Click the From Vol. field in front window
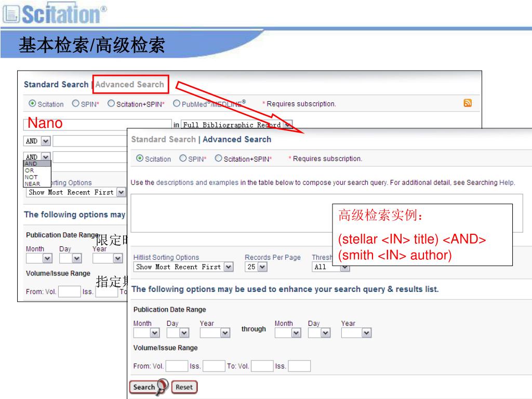 (x=177, y=366)
